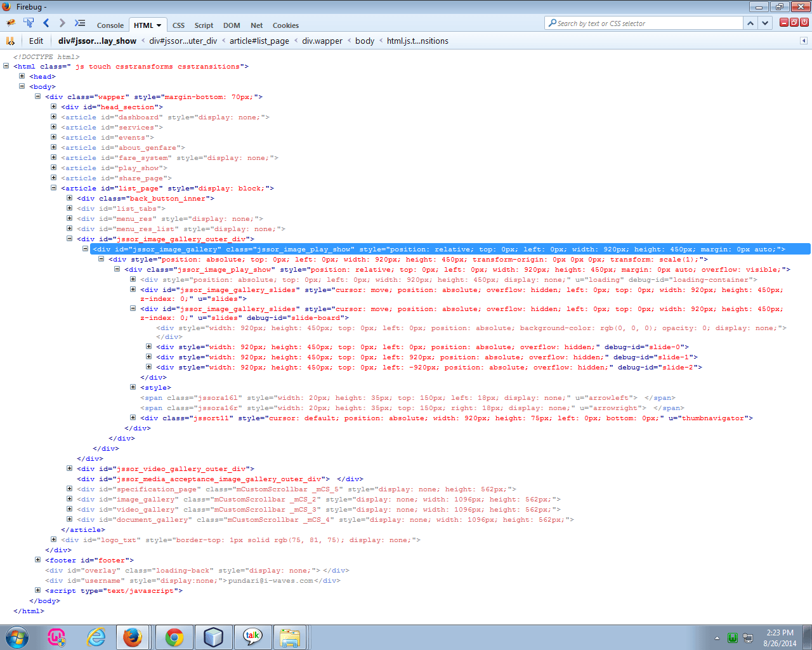The image size is (812, 650).
Task: Select div.wapper breadcrumb
Action: (322, 41)
